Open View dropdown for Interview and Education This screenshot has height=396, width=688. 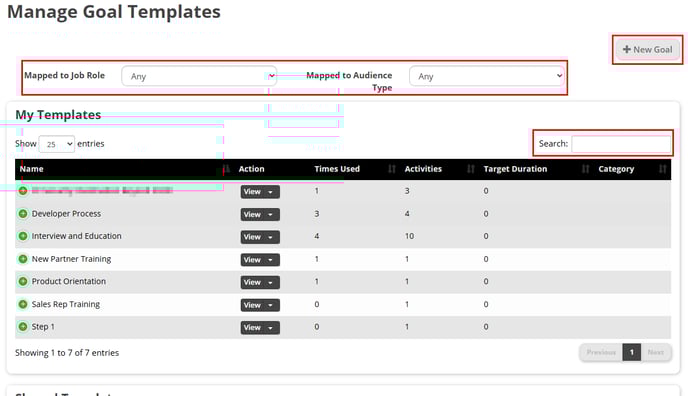[x=260, y=237]
